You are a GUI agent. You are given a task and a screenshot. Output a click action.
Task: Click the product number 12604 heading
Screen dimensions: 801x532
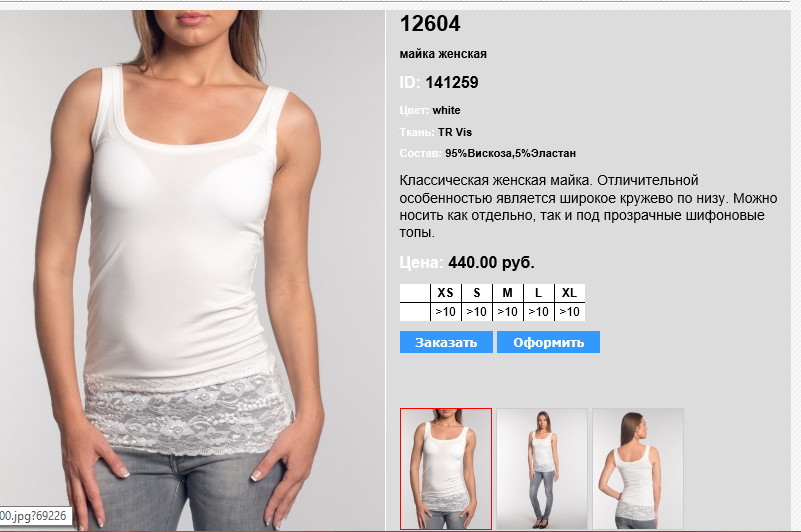coord(430,24)
